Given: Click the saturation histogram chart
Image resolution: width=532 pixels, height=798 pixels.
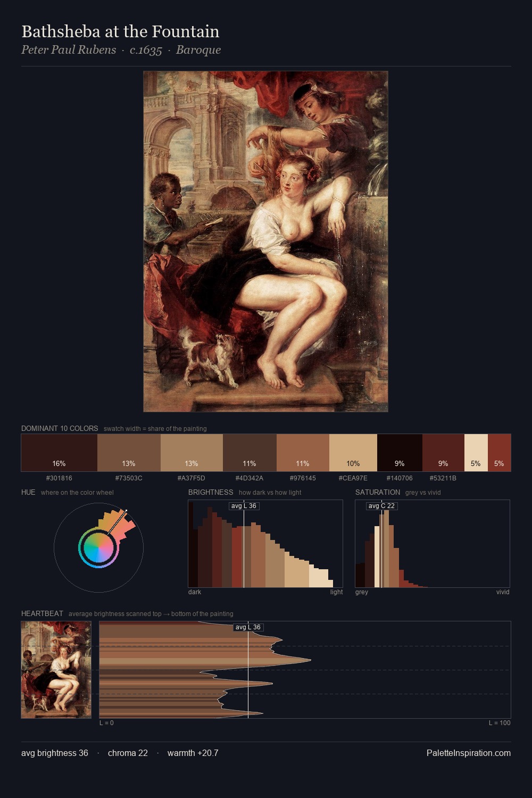Looking at the screenshot, I should click(x=433, y=544).
